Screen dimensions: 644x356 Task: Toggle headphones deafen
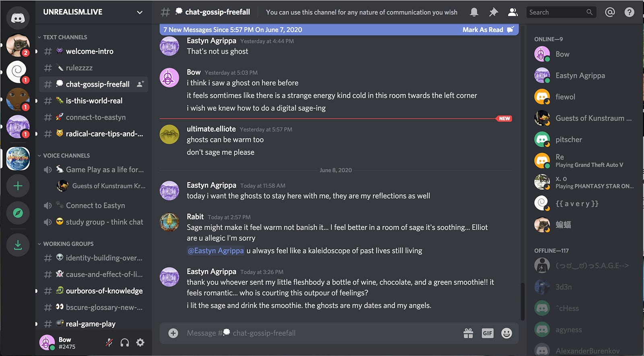[125, 343]
